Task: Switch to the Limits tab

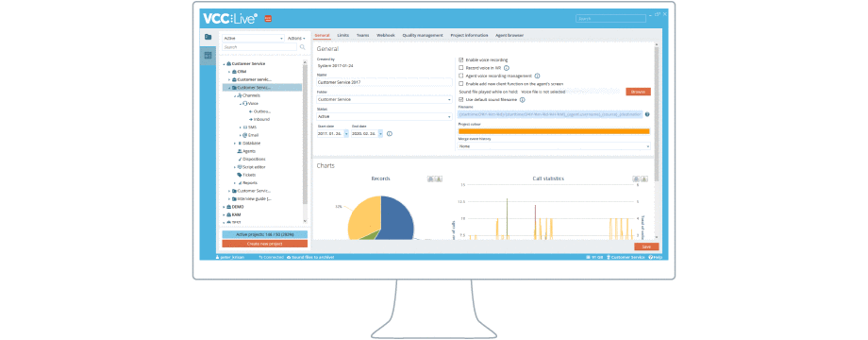Action: pyautogui.click(x=343, y=35)
